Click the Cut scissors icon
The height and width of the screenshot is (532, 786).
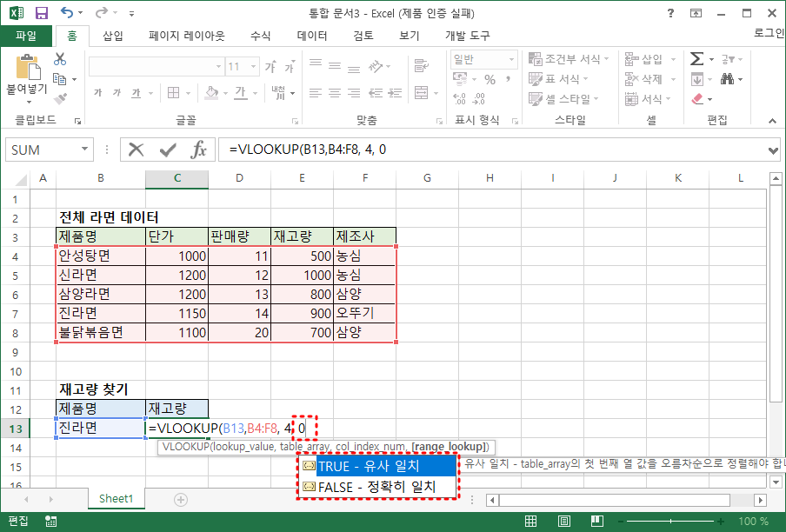(x=60, y=59)
